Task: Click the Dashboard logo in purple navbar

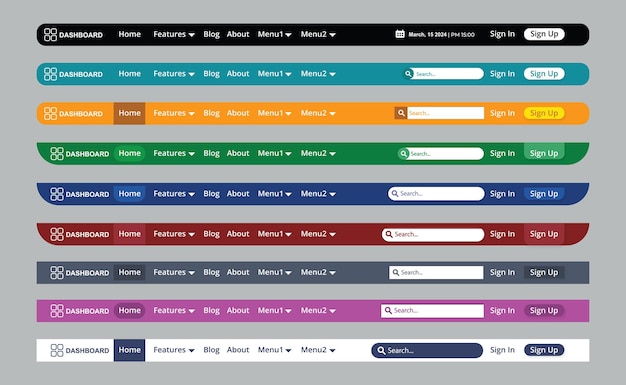Action: (79, 311)
